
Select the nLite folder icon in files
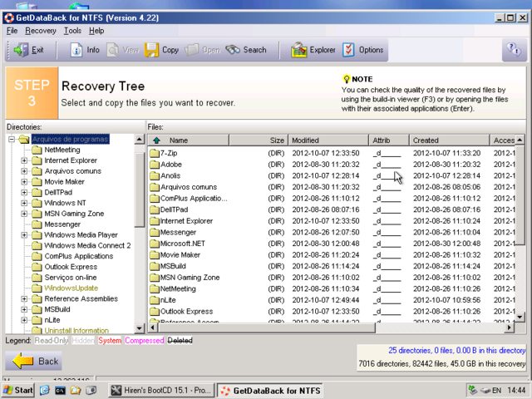(x=155, y=300)
